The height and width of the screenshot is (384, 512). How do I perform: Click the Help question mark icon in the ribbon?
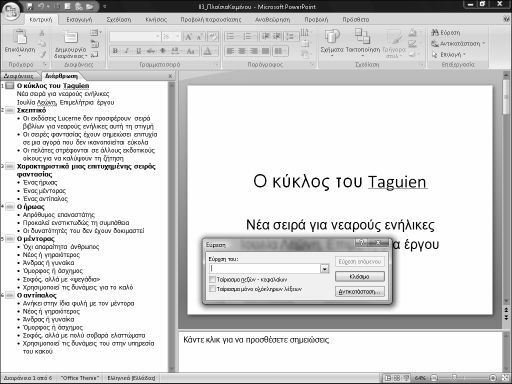pos(507,19)
